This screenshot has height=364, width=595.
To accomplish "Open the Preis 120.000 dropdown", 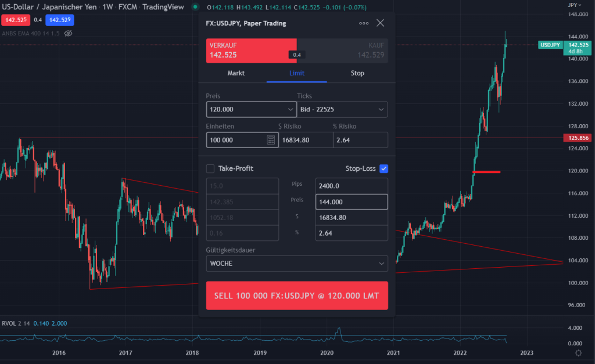I will click(x=251, y=109).
